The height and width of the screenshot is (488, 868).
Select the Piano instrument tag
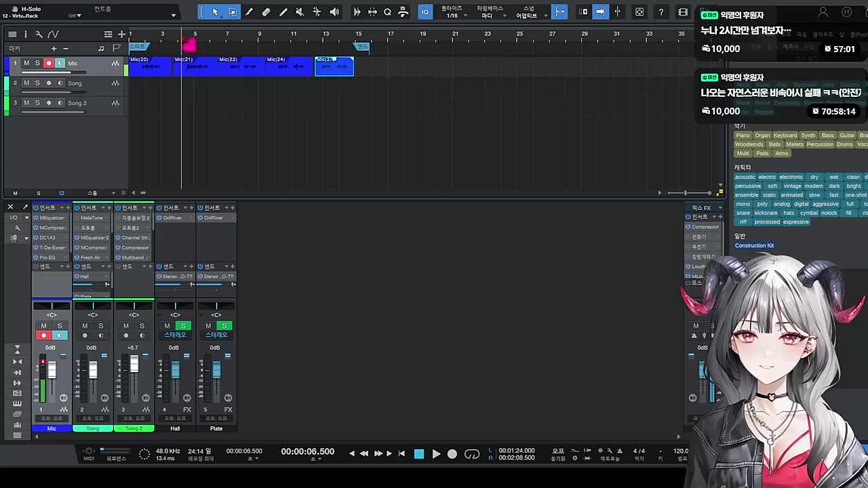(743, 136)
